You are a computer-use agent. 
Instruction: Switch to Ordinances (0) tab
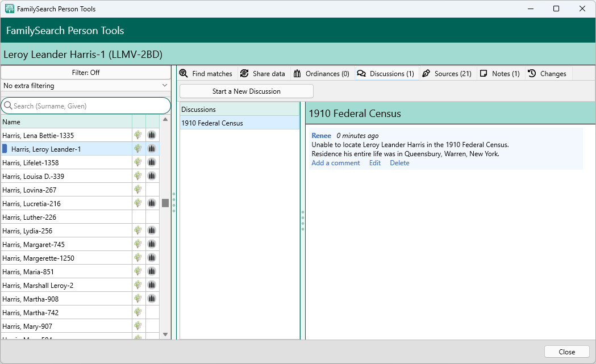click(322, 74)
